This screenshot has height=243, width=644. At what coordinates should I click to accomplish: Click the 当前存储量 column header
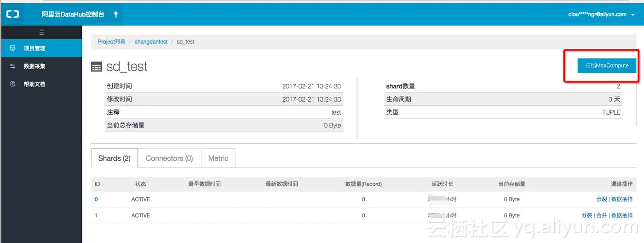(512, 184)
